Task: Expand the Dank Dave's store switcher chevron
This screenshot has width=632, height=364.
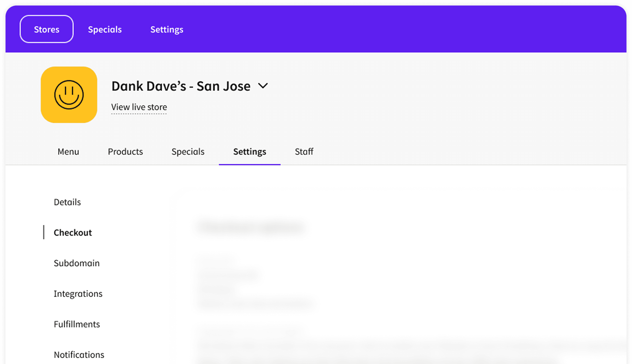Action: click(263, 86)
